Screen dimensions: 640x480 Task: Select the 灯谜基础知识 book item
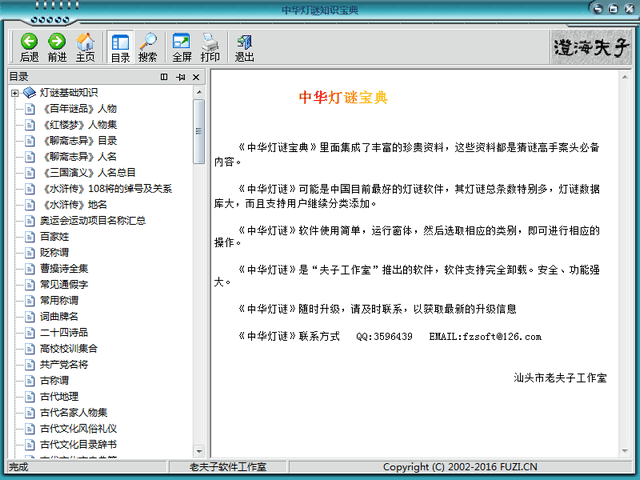[68, 93]
